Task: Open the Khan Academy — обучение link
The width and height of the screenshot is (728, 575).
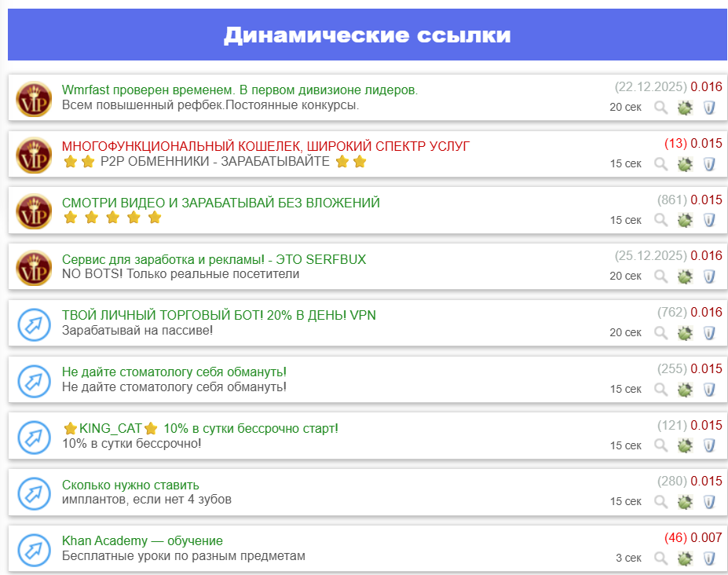Action: (142, 541)
